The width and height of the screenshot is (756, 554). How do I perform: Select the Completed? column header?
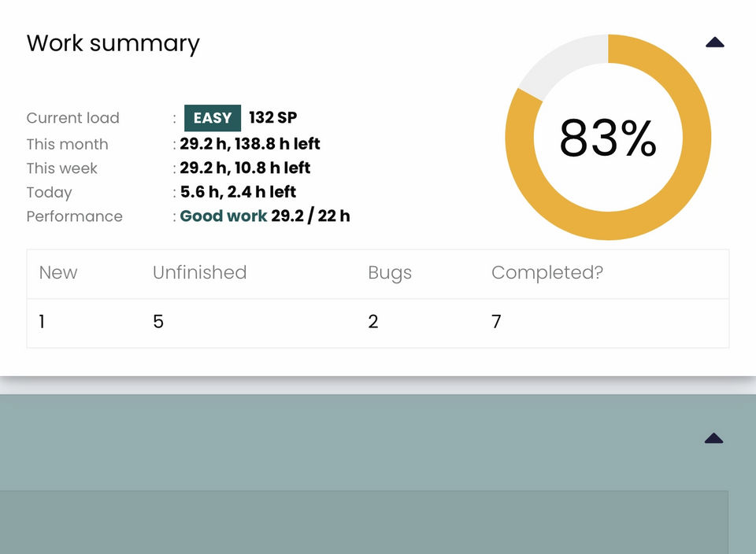click(x=547, y=273)
